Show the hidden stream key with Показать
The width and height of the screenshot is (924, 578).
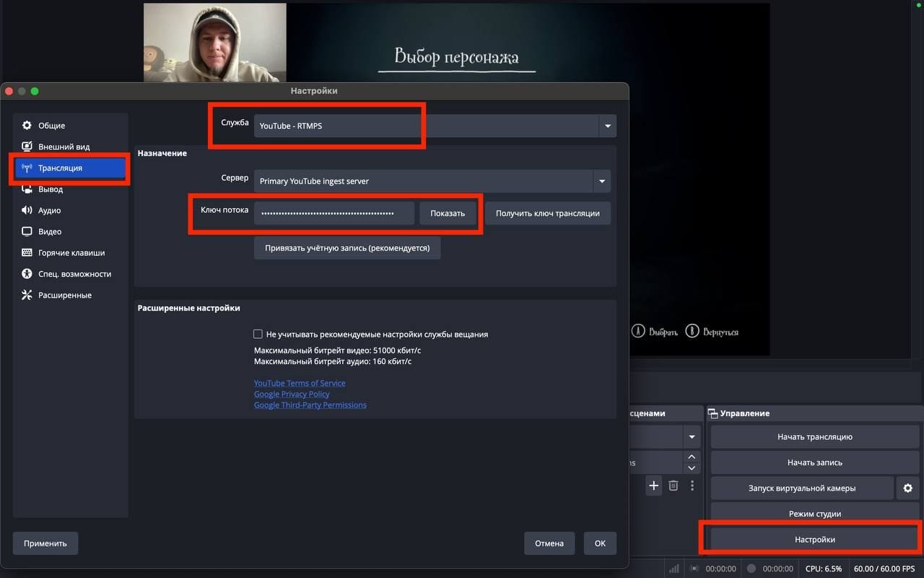coord(448,213)
